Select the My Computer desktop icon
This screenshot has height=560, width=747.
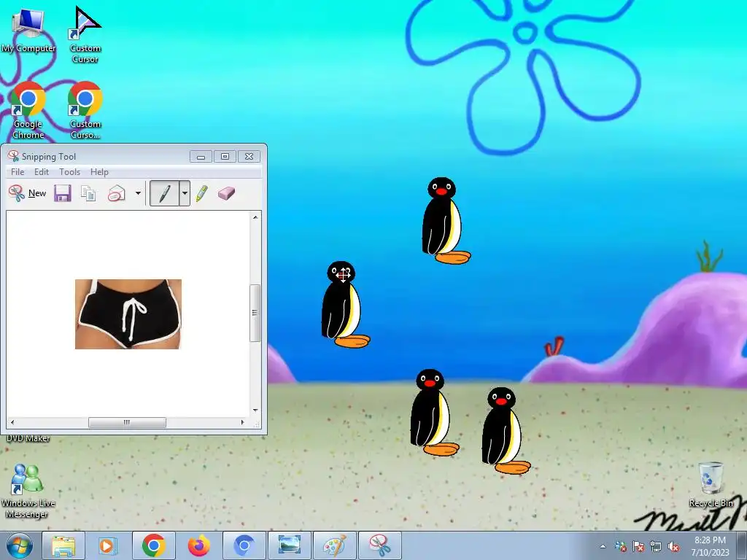[28, 31]
